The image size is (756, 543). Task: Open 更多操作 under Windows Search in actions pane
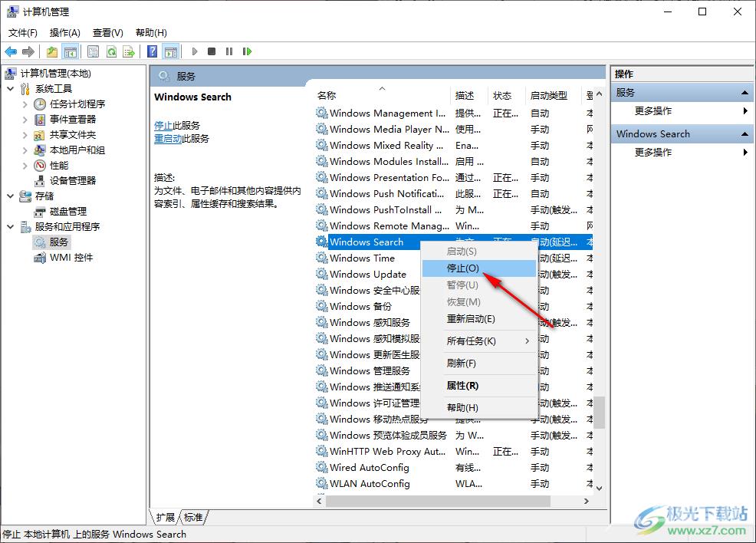tap(652, 153)
